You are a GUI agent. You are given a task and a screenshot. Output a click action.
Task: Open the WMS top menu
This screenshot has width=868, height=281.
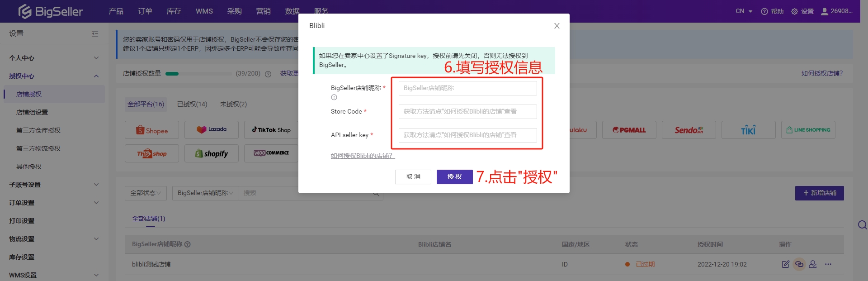pos(204,11)
